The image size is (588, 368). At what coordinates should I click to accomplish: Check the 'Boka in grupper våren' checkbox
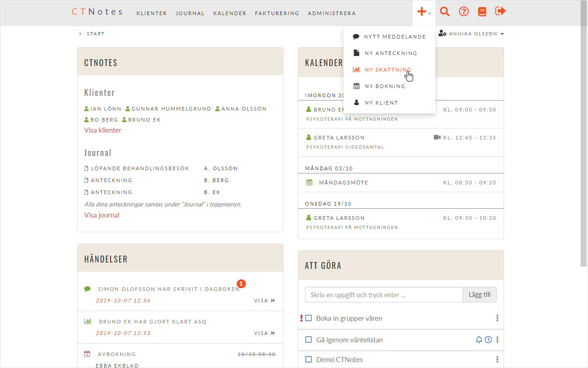(309, 318)
